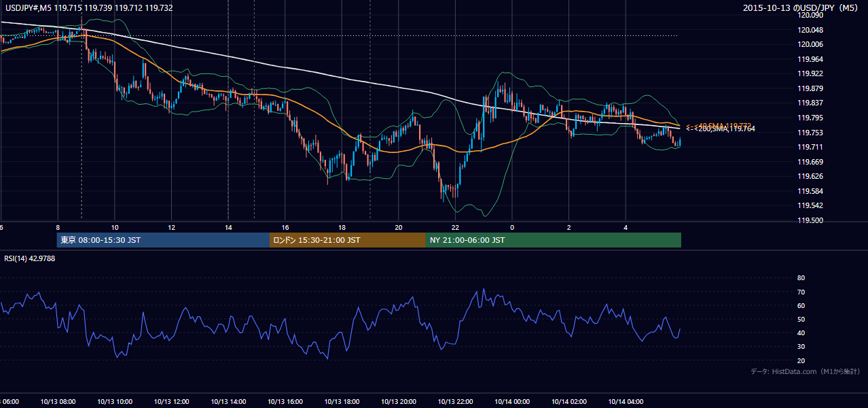The width and height of the screenshot is (868, 408).
Task: Click hour label 14 under price chart
Action: coord(228,227)
